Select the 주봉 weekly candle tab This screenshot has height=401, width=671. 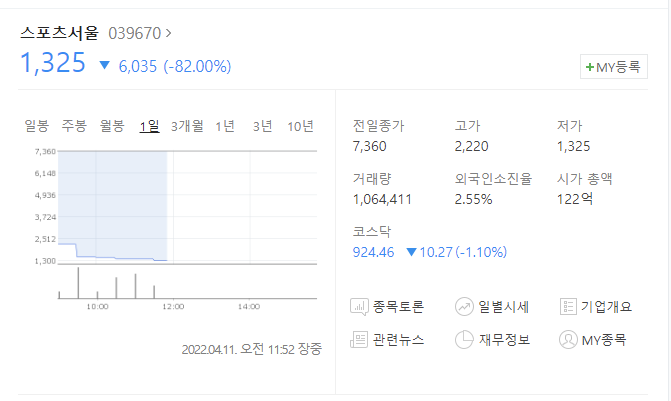74,126
